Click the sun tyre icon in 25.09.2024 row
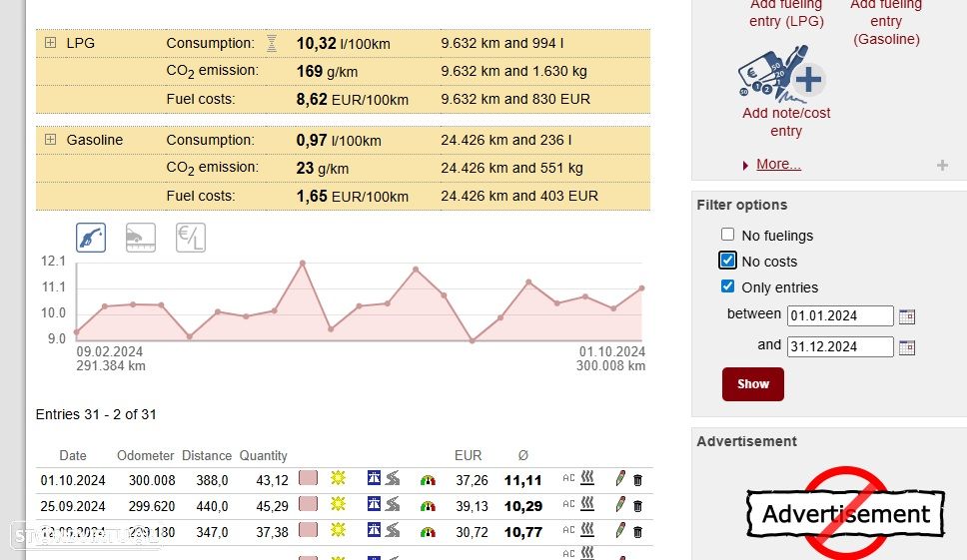The image size is (967, 560). [x=338, y=503]
